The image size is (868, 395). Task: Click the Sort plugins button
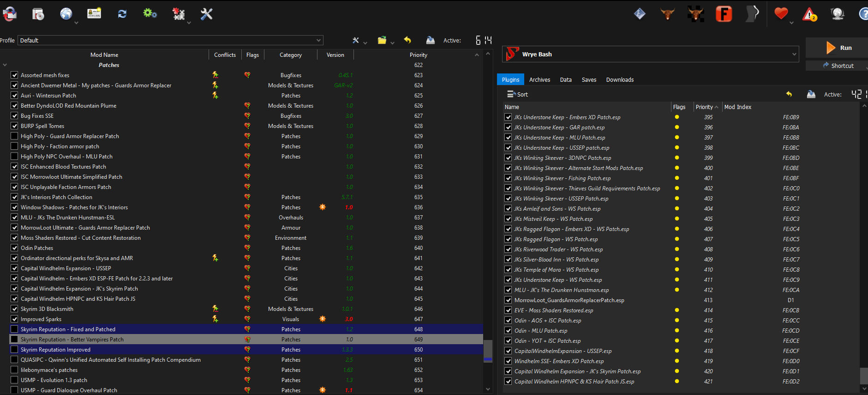pos(517,94)
